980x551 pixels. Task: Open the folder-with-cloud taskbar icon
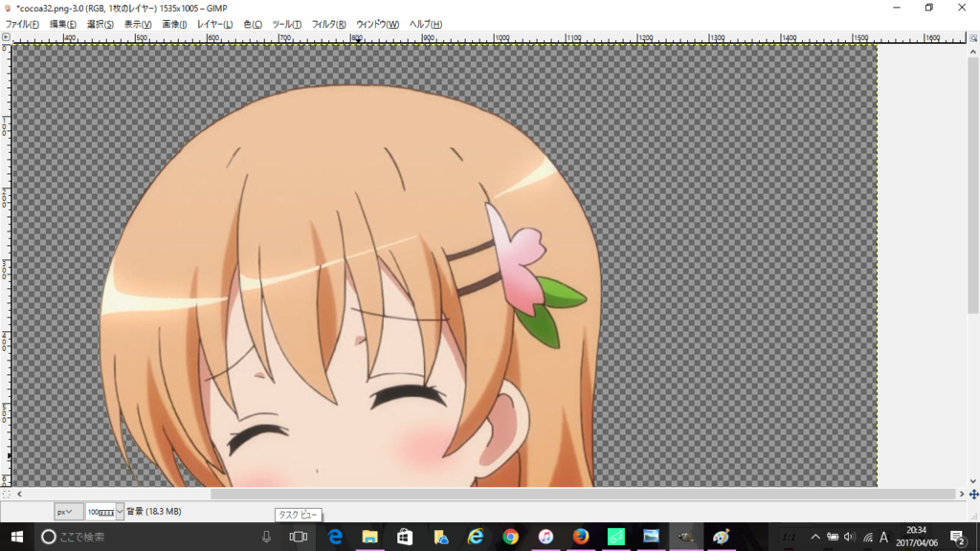(440, 537)
